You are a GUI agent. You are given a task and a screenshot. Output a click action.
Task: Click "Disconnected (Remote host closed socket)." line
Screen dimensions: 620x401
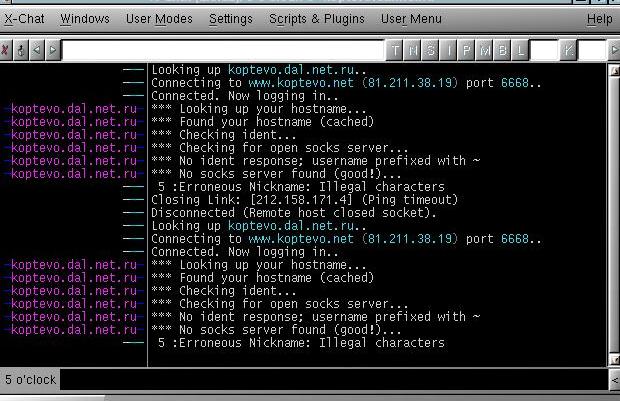[294, 213]
